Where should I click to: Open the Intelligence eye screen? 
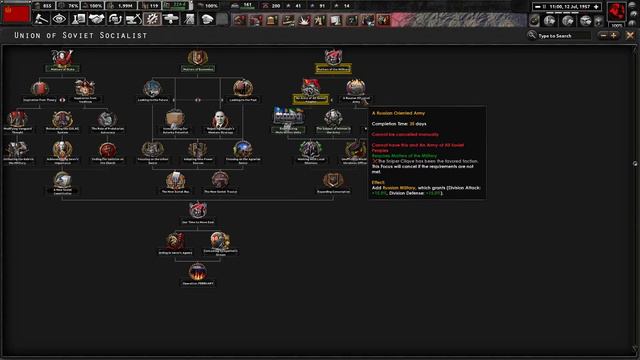coord(60,19)
